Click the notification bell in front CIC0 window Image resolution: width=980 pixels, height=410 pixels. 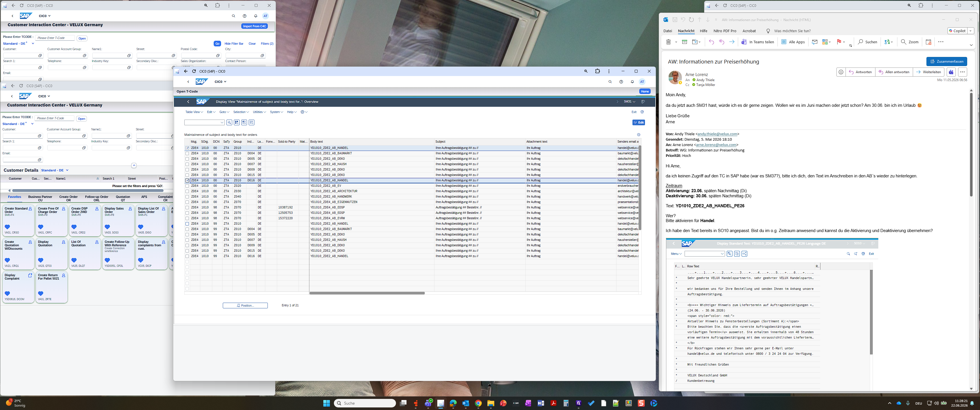pyautogui.click(x=632, y=82)
